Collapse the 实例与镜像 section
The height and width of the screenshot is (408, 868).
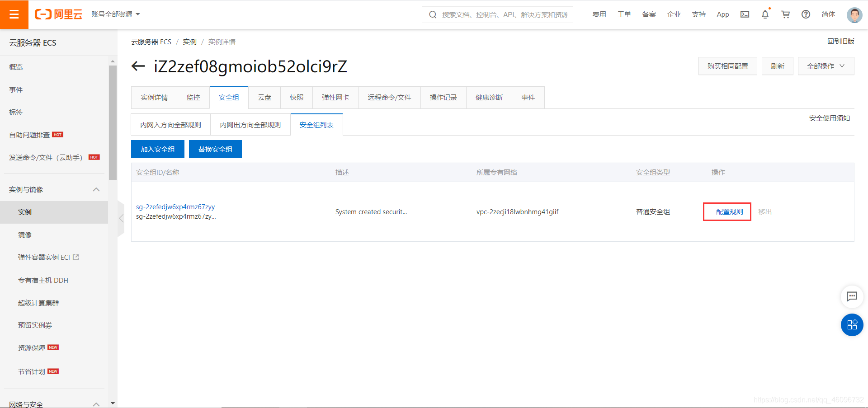(x=96, y=189)
